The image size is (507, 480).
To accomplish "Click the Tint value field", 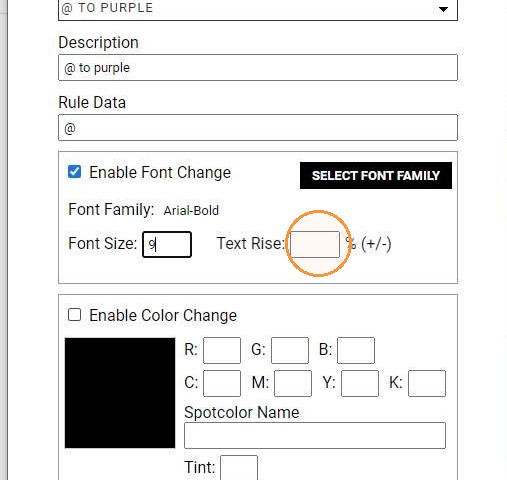I will click(x=239, y=468).
